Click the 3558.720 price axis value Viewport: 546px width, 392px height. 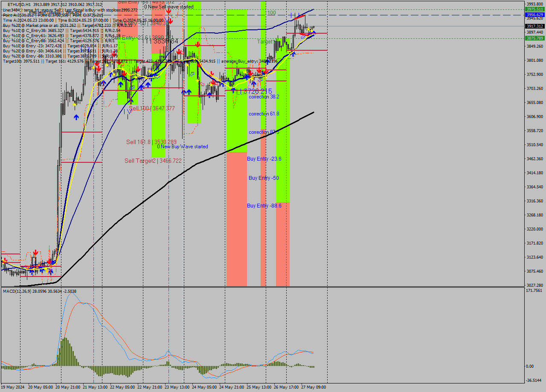535,131
